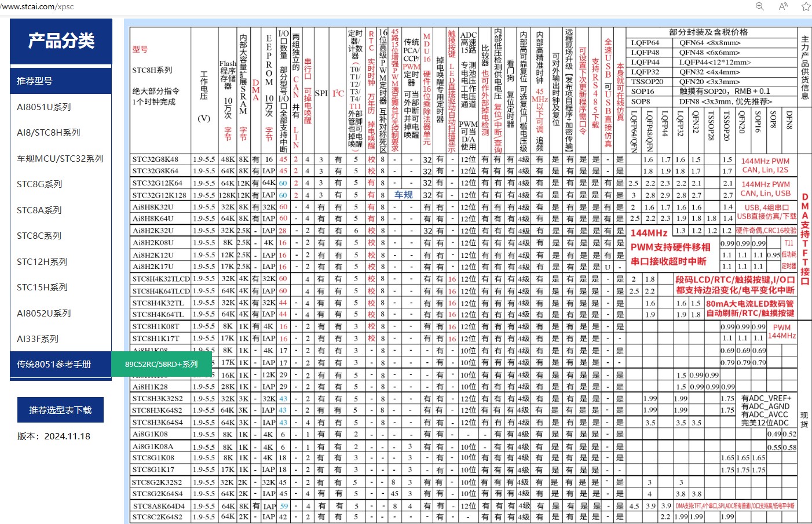
Task: Click the Ai8H2K08U row name
Action: (153, 243)
